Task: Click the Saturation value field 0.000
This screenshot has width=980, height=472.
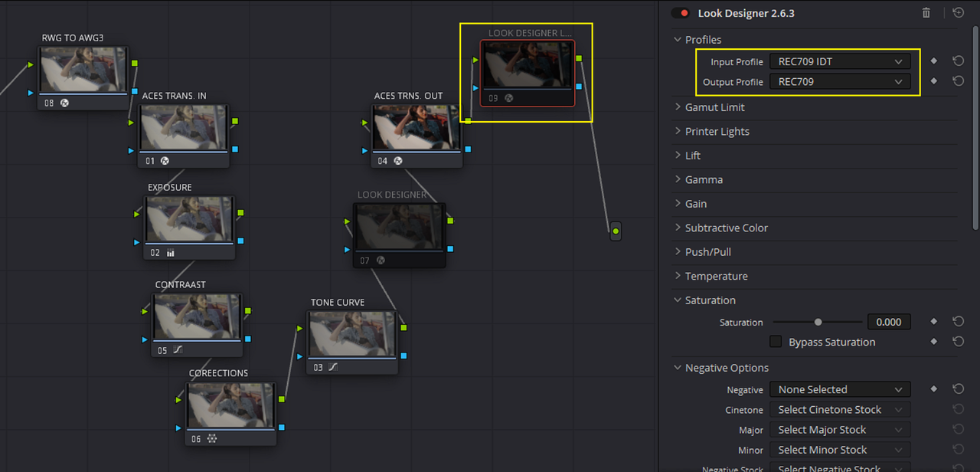Action: pos(889,323)
